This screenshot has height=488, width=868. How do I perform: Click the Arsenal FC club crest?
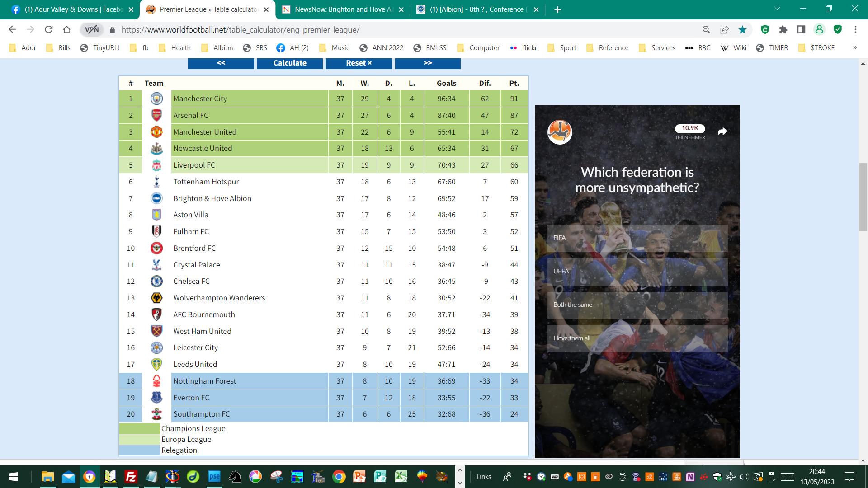156,115
